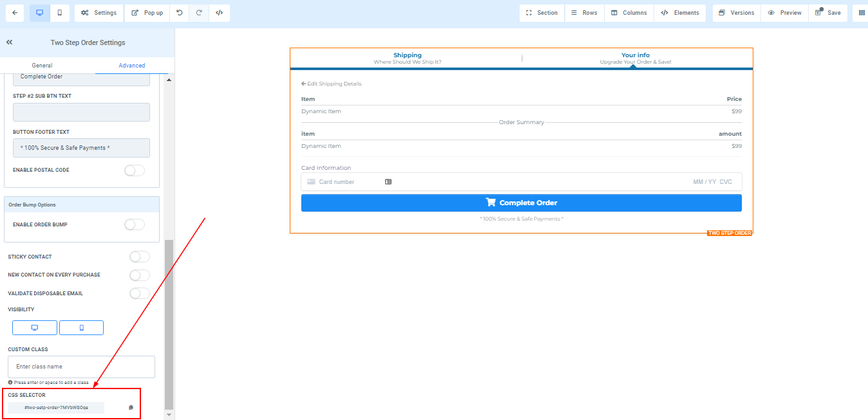Open the apps grid icon
Viewport: 868px width, 420px height.
(862, 13)
